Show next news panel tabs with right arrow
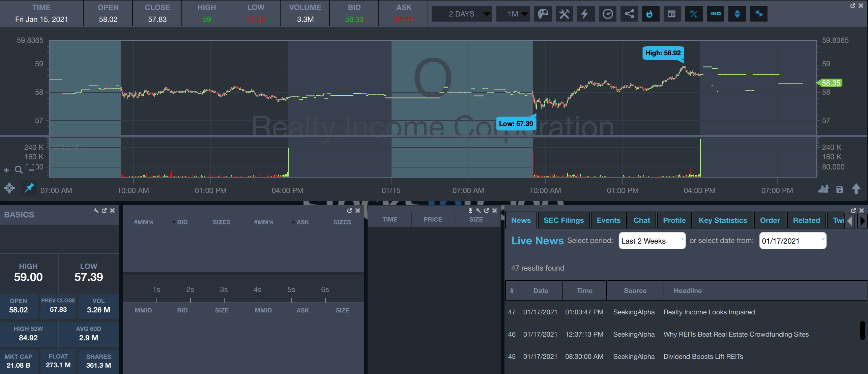The height and width of the screenshot is (374, 868). [863, 221]
